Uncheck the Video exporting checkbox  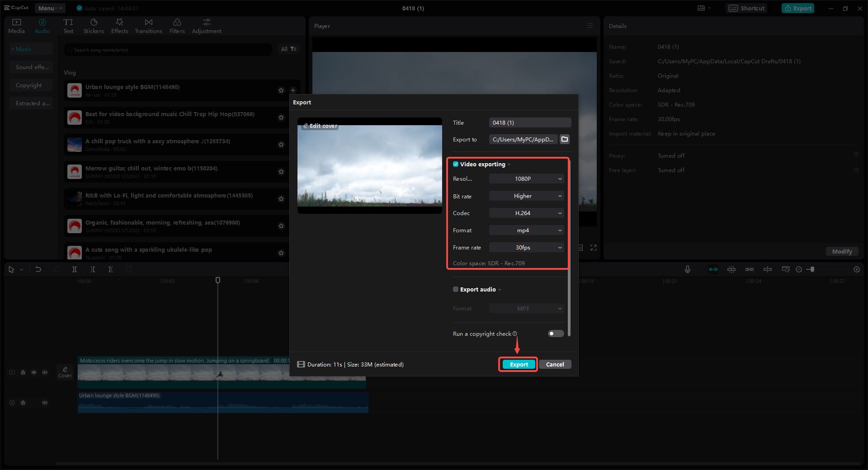pyautogui.click(x=456, y=164)
